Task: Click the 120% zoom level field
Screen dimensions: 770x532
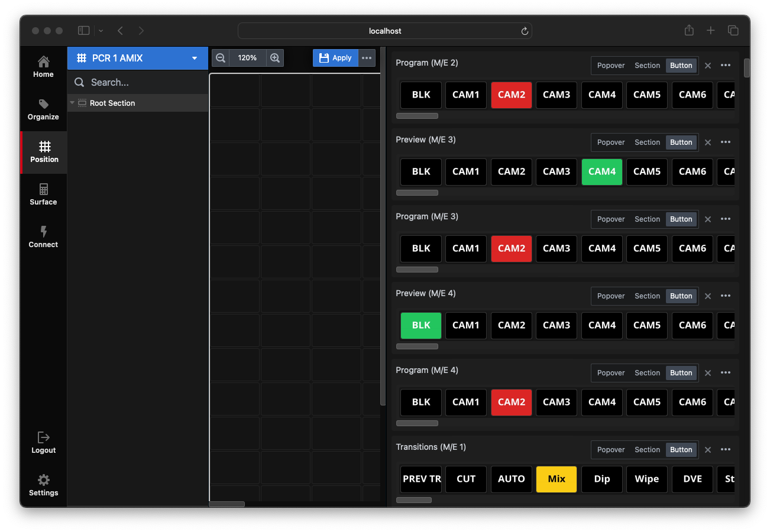Action: click(248, 58)
